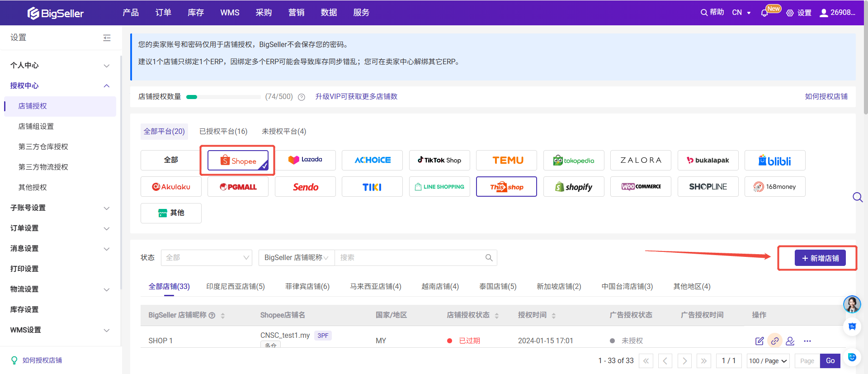
Task: Click the store authorization quota progress bar
Action: pos(223,97)
